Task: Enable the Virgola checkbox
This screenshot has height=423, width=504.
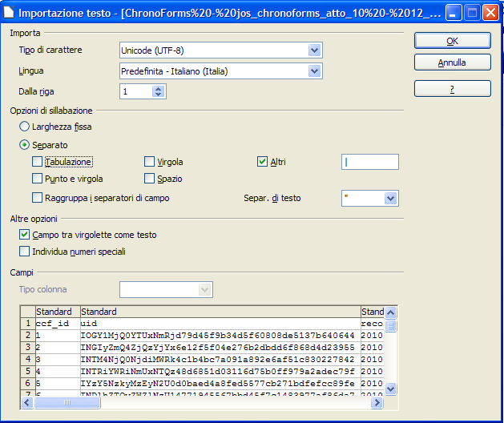Action: click(149, 161)
